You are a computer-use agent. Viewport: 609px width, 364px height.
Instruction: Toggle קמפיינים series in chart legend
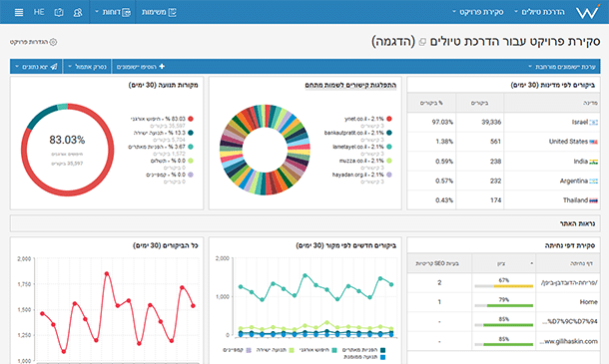(x=237, y=350)
